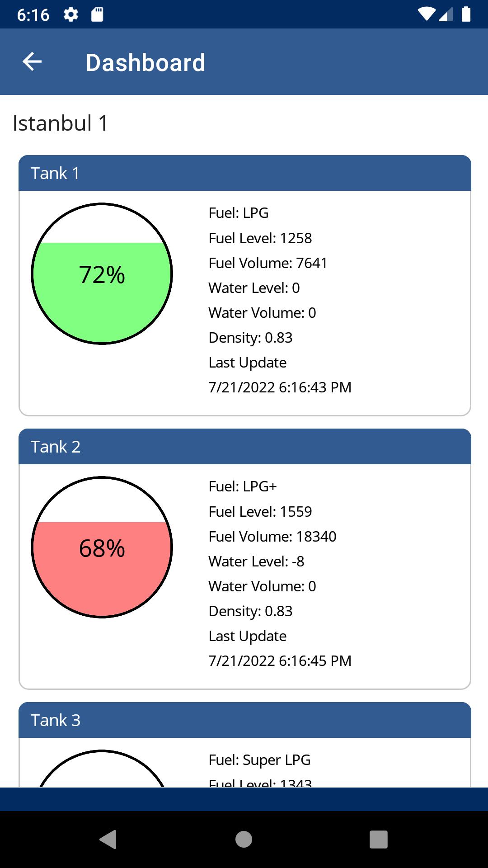Tap the Android back navigation triangle
Viewport: 488px width, 868px height.
[x=108, y=840]
